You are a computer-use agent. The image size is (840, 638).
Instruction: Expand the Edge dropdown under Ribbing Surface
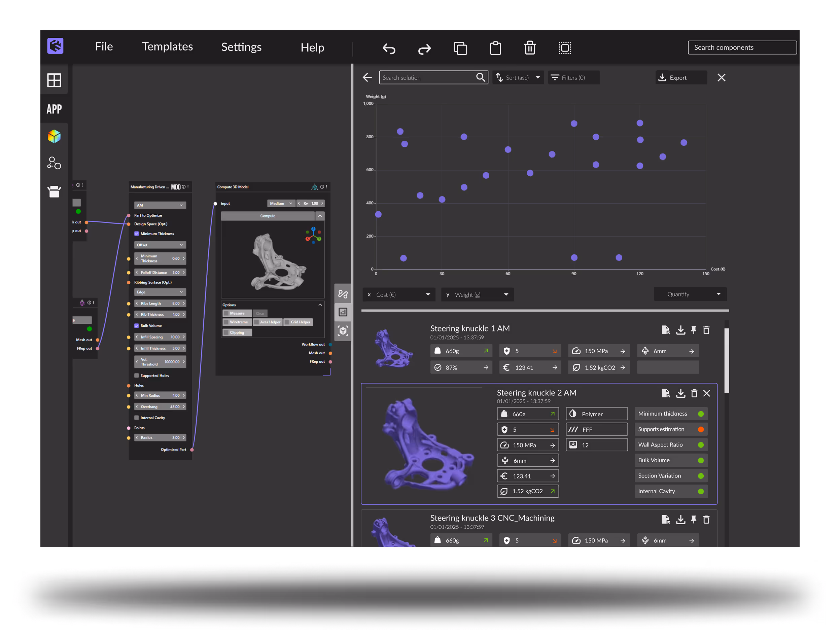(160, 292)
